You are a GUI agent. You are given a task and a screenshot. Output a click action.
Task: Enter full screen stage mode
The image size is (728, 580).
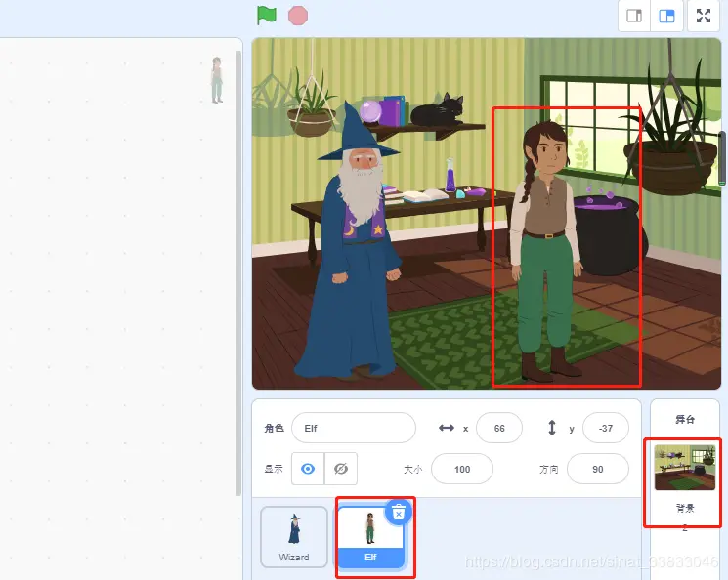point(704,16)
